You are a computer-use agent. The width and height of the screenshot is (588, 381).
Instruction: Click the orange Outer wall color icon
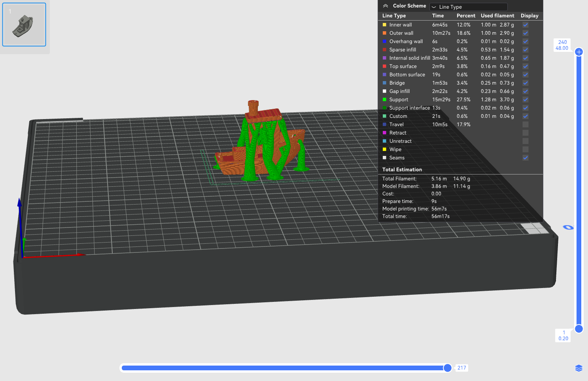click(x=384, y=33)
